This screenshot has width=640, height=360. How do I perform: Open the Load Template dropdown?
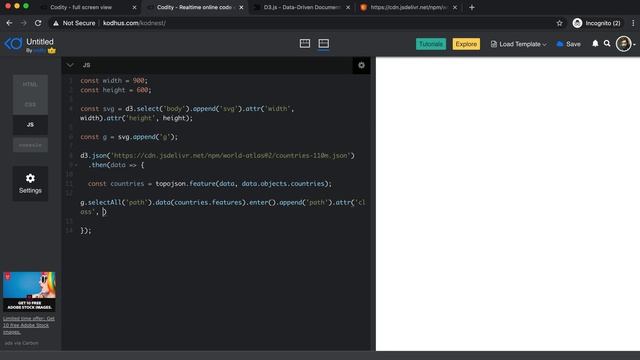pyautogui.click(x=518, y=44)
